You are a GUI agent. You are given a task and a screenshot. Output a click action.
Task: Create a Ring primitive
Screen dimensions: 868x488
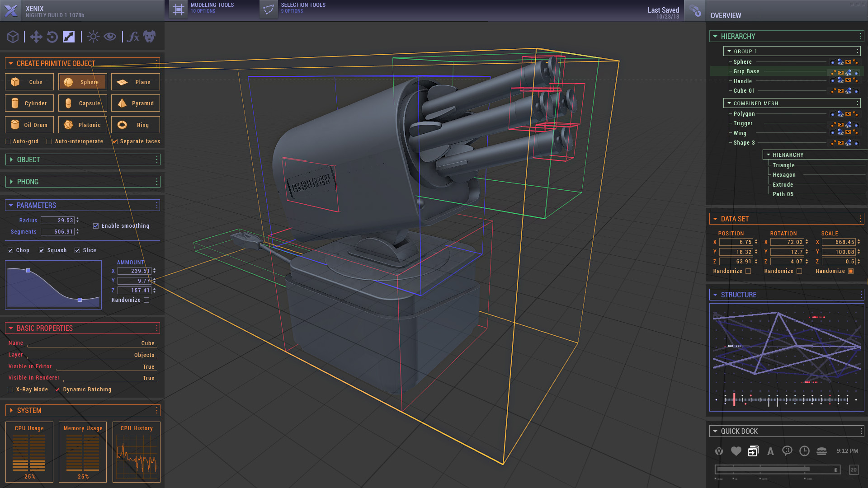tap(136, 125)
